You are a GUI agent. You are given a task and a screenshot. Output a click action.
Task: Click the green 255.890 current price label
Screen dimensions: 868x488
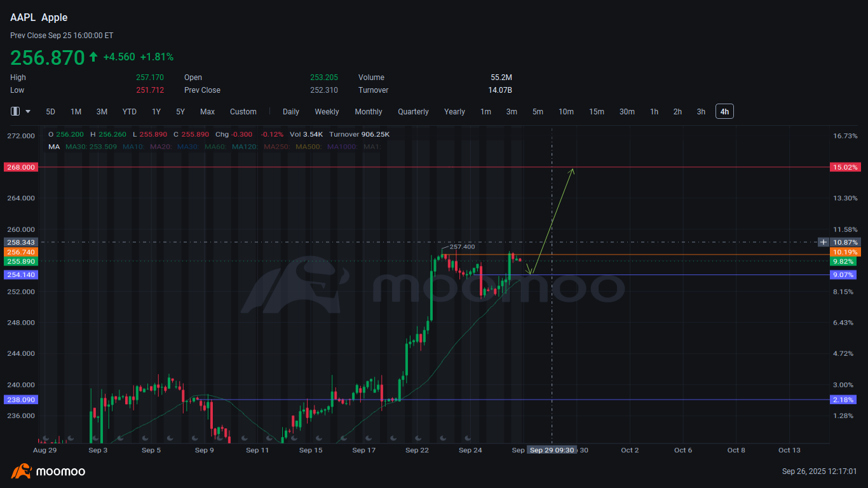tap(21, 261)
